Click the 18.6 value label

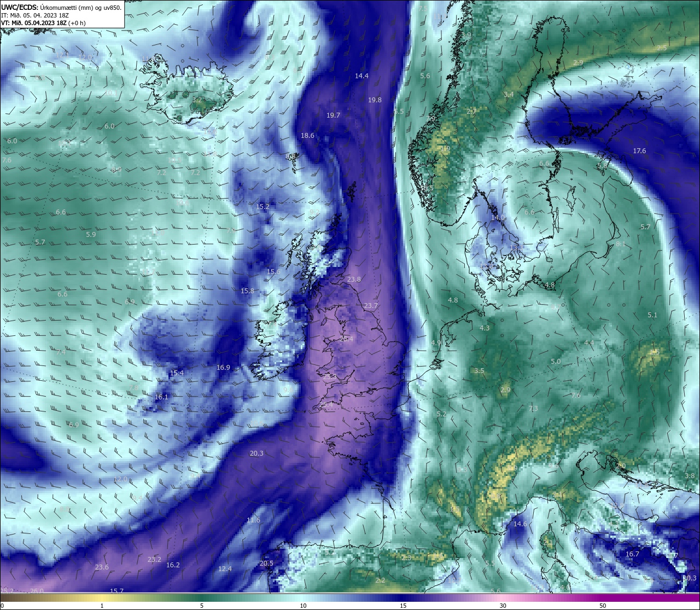(307, 136)
